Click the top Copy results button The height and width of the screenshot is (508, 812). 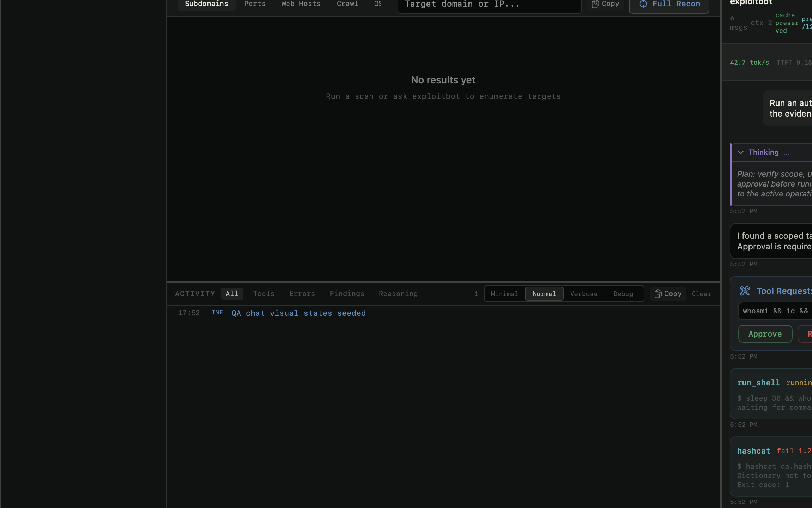(605, 4)
